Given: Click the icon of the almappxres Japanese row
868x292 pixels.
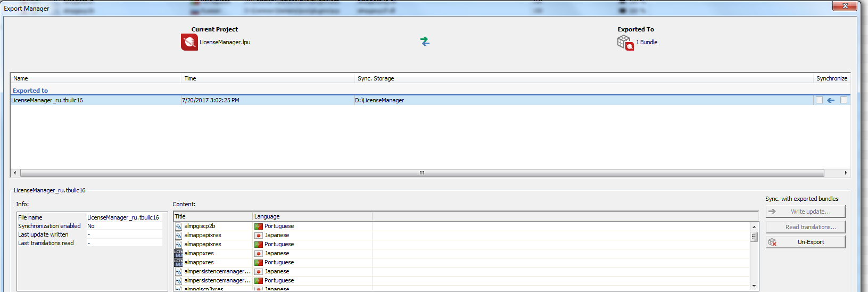Looking at the screenshot, I should (178, 254).
